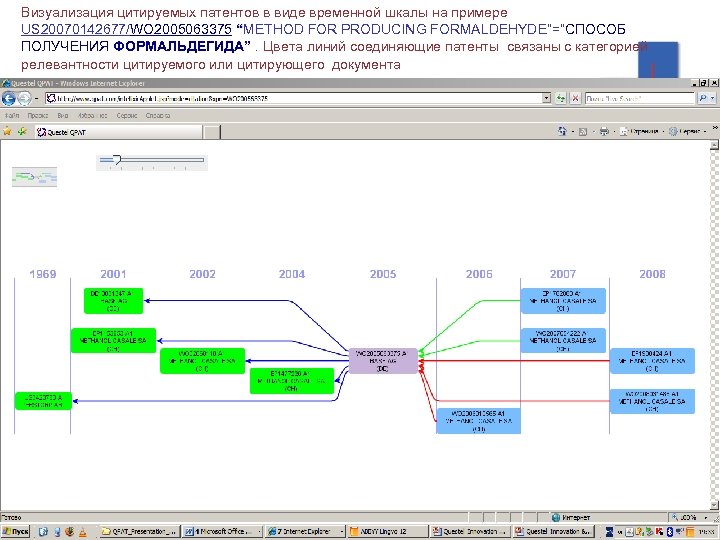Click the Live Search input box
Image resolution: width=720 pixels, height=540 pixels.
point(640,98)
